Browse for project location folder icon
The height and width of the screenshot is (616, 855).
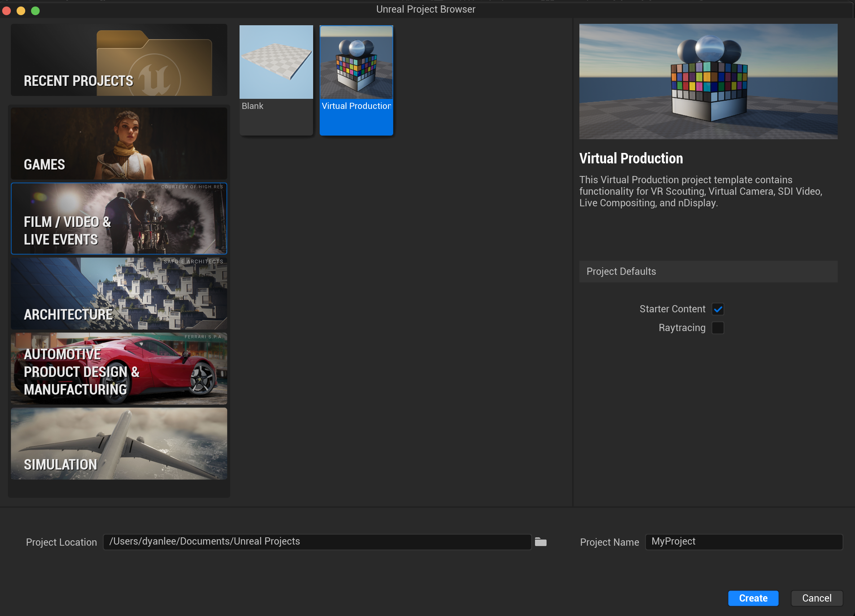click(x=540, y=542)
